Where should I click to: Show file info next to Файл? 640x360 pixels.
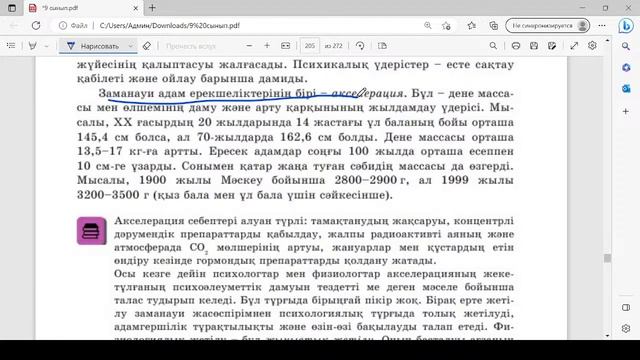pyautogui.click(x=62, y=25)
